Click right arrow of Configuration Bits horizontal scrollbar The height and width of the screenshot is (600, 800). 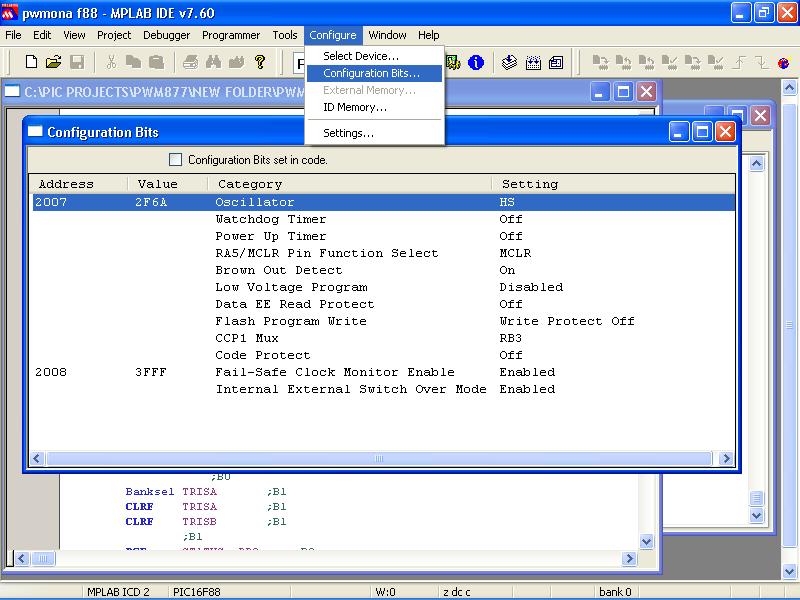726,458
